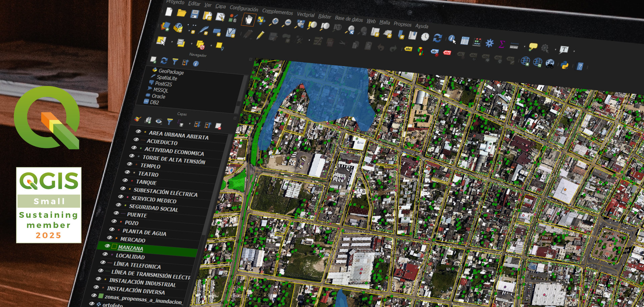This screenshot has height=307, width=644.
Task: Refresh the Navegador browser panel
Action: pos(164,61)
